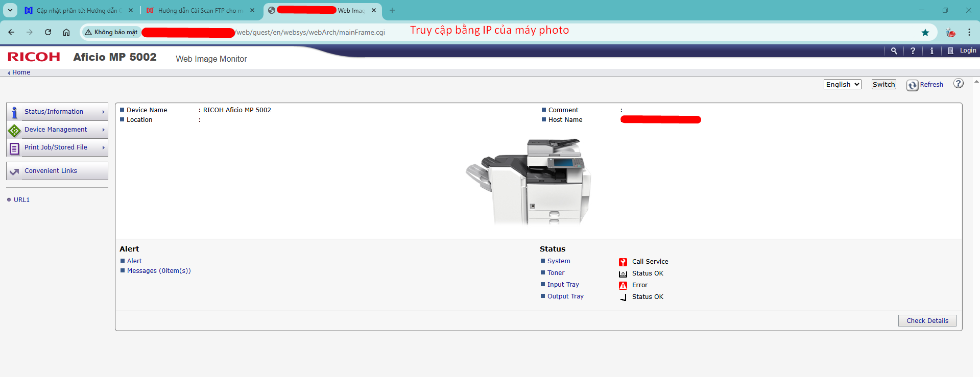
Task: Click the Refresh button
Action: click(925, 85)
